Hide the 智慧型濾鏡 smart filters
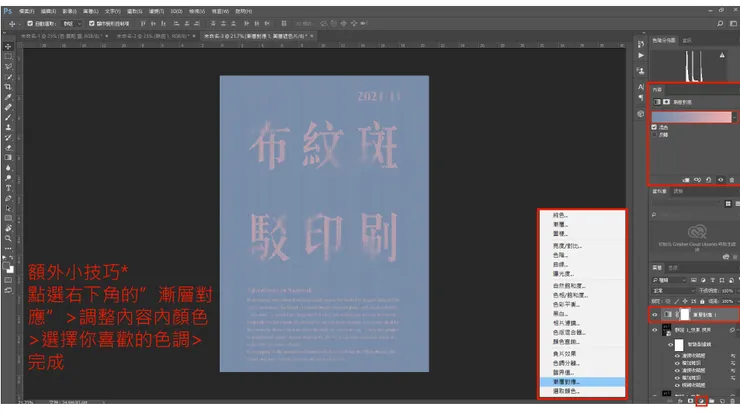Screen dimensions: 740x413 click(671, 345)
